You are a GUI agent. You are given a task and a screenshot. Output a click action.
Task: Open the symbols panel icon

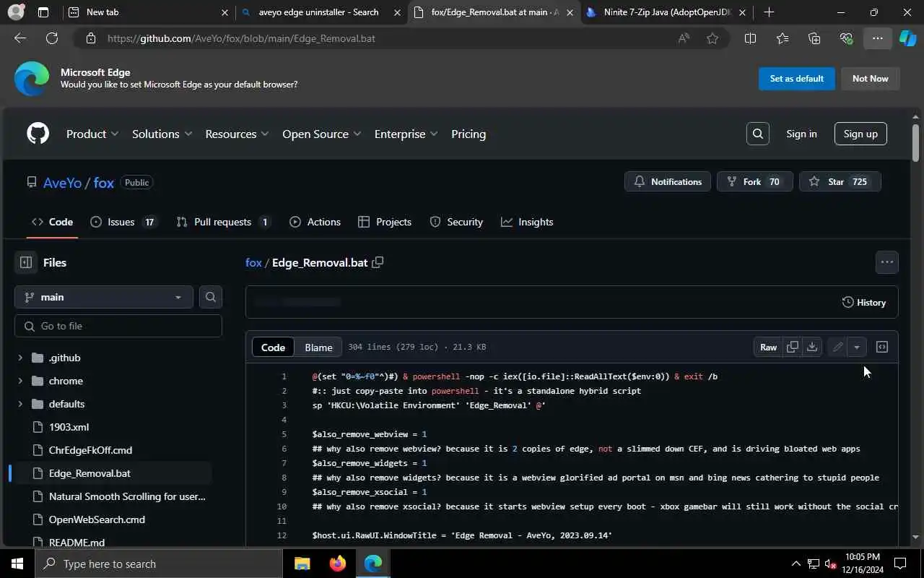(881, 347)
